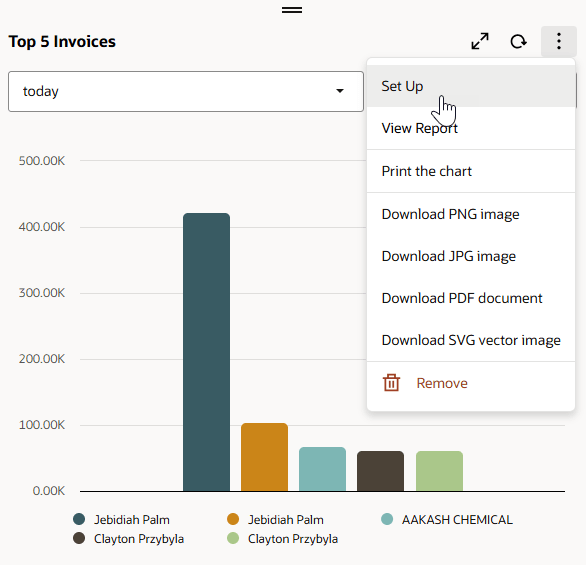Screen dimensions: 586x565
Task: Close the three-dot options menu
Action: click(x=559, y=41)
